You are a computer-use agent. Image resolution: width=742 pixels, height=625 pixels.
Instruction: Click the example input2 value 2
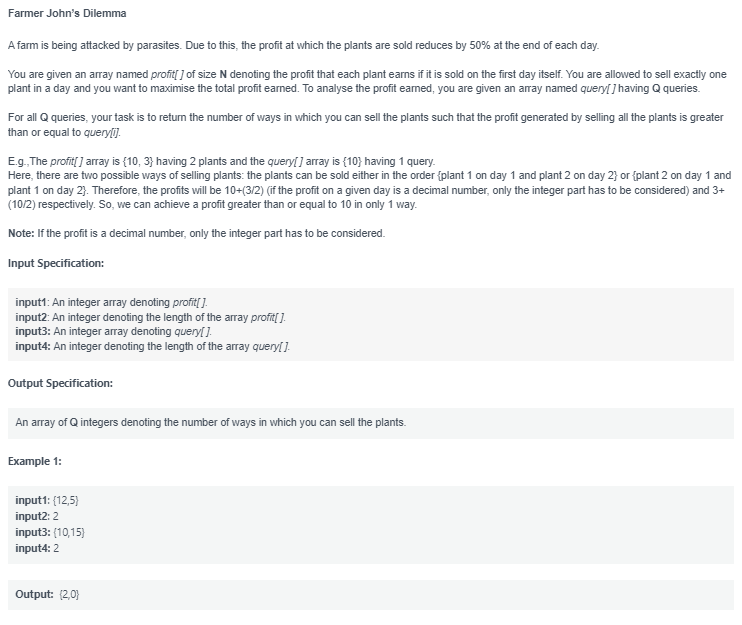click(56, 516)
